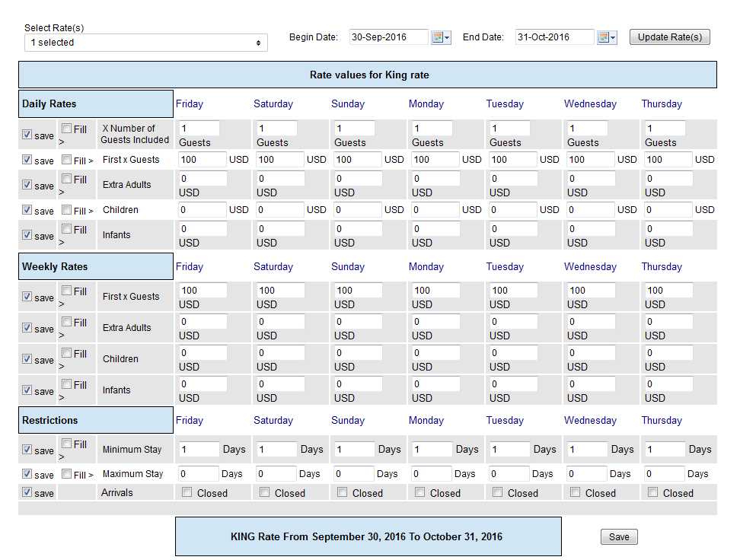Viewport: 740px width, 560px height.
Task: Uncheck save for Weekly First x Guests
Action: tap(27, 296)
